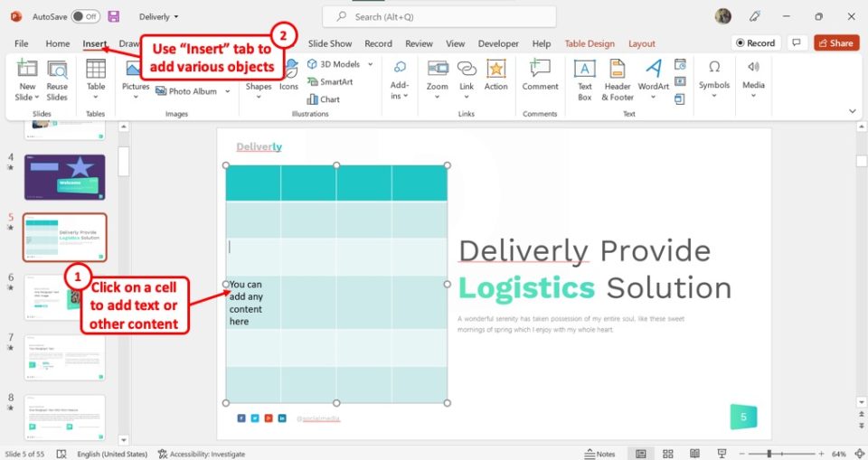Open the comments pane icon near Share

click(x=796, y=43)
